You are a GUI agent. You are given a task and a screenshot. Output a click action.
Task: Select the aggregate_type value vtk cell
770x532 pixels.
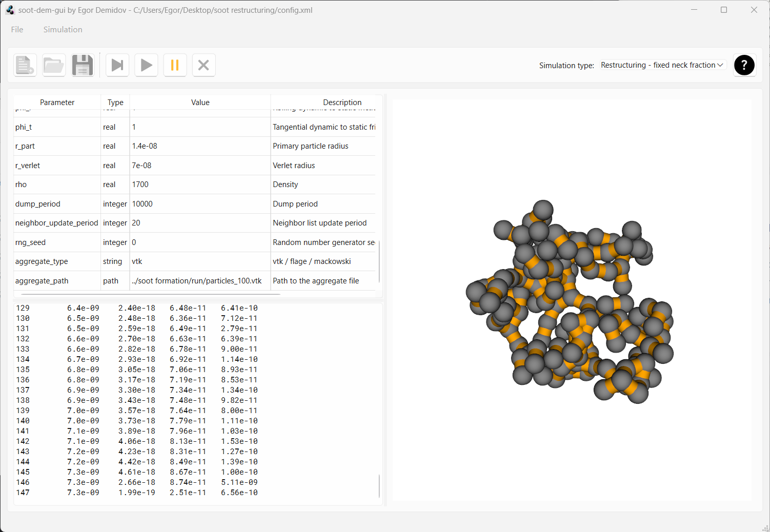tap(200, 261)
